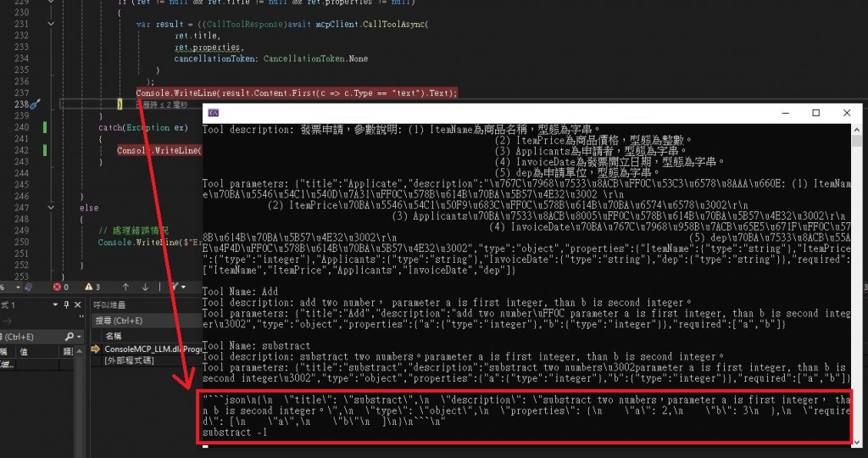Screen dimensions: 868x458
Task: Click 'substract -1' result line in console
Action: (x=235, y=432)
